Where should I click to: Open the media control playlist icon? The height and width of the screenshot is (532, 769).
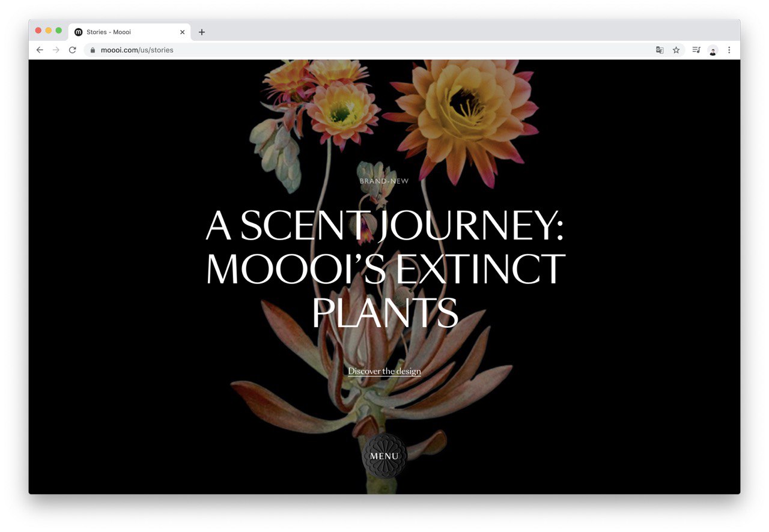pyautogui.click(x=696, y=50)
